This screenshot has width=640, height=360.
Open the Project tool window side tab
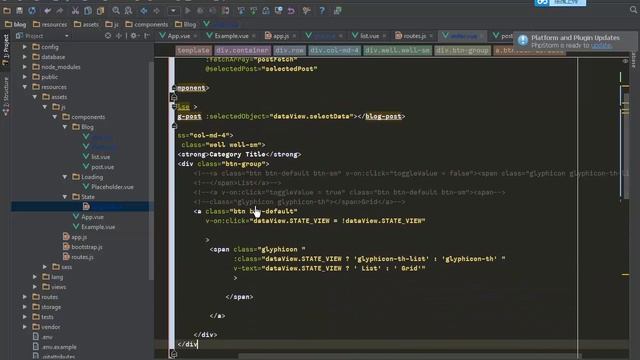6,50
